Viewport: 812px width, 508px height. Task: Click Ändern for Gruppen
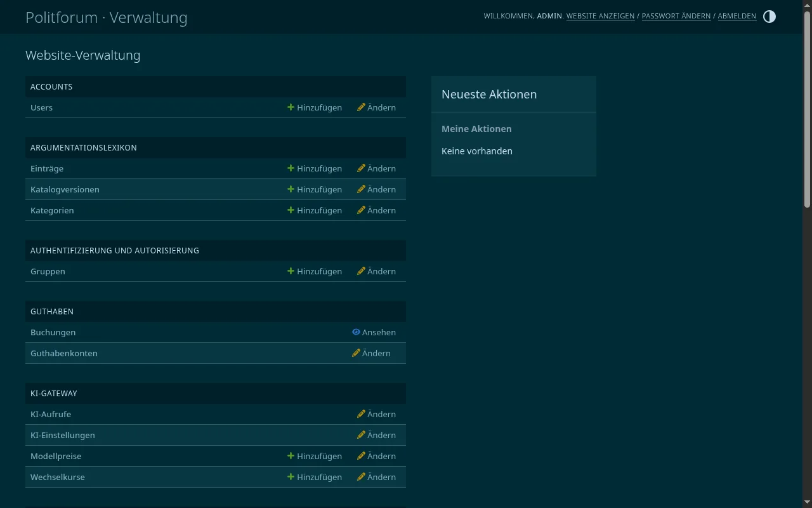point(376,271)
